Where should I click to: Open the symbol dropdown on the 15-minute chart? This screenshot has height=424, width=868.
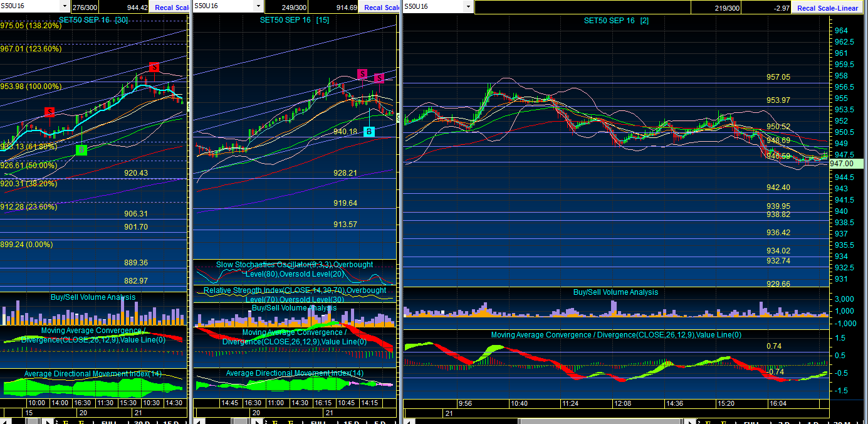coord(258,7)
